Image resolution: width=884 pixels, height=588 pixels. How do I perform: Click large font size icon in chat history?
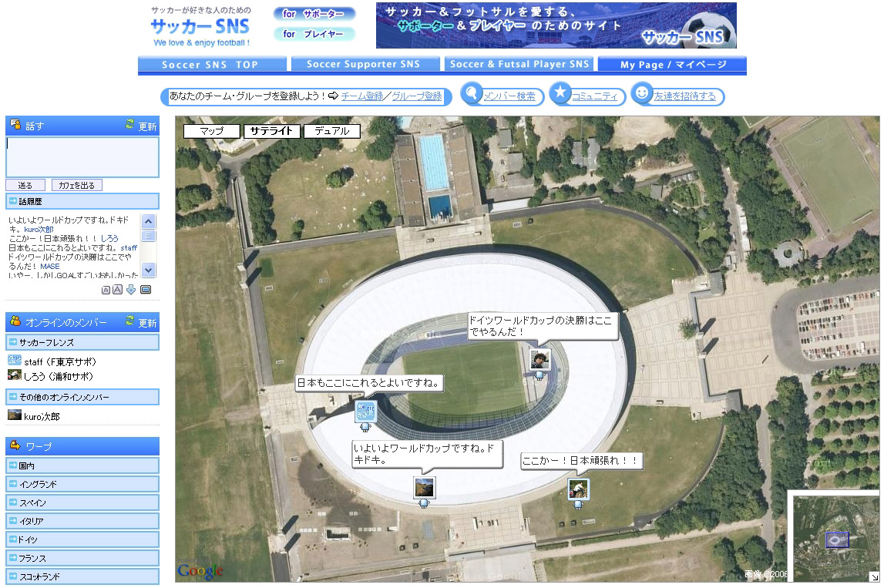pos(117,290)
